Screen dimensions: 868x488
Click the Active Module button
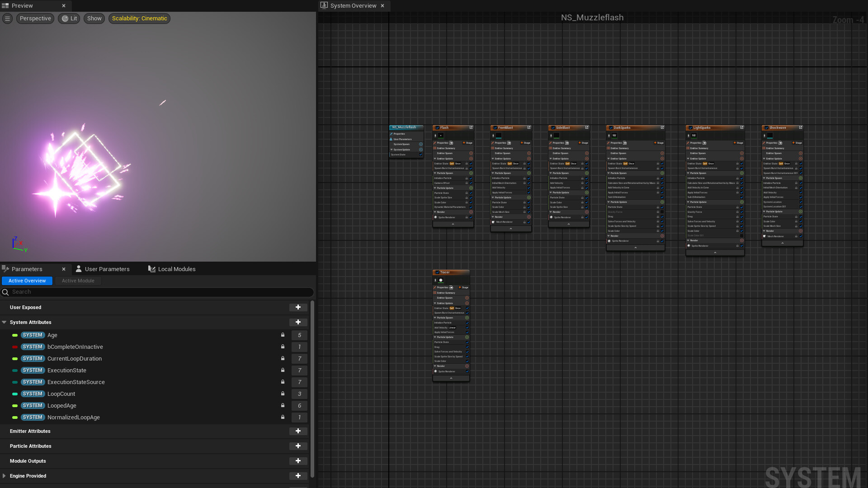[78, 281]
